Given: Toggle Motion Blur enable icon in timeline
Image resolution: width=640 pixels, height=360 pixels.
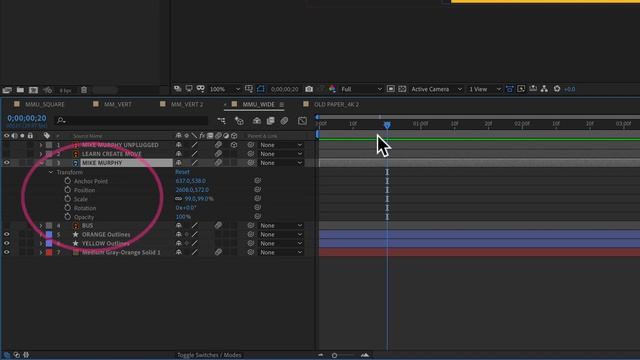Looking at the screenshot, I should tap(284, 120).
